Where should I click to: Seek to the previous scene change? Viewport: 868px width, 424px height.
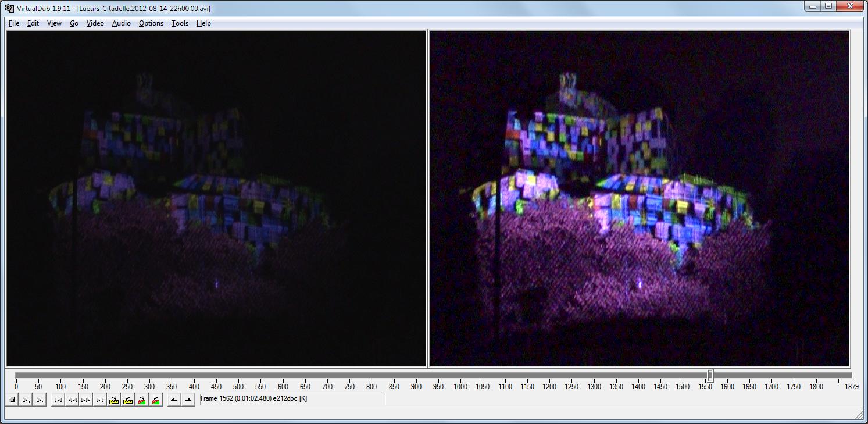pos(141,400)
